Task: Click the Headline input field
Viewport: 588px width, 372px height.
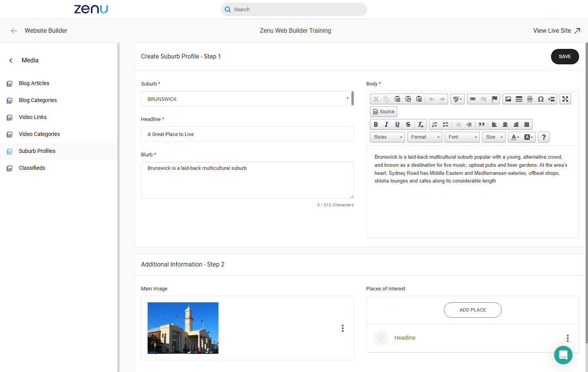Action: tap(247, 134)
